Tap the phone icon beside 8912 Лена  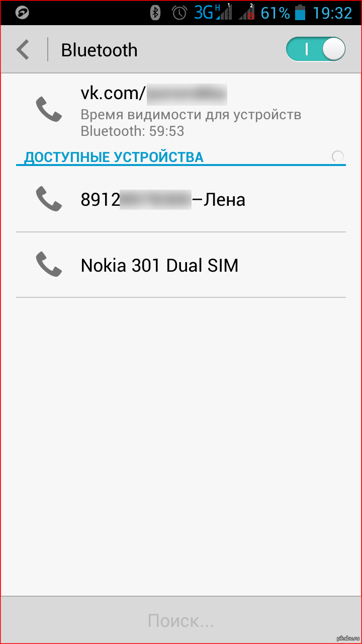49,199
